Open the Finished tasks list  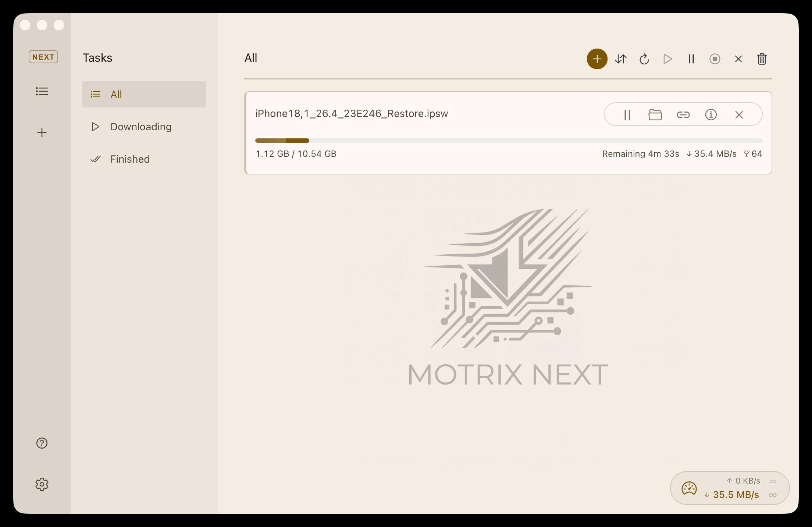click(130, 159)
